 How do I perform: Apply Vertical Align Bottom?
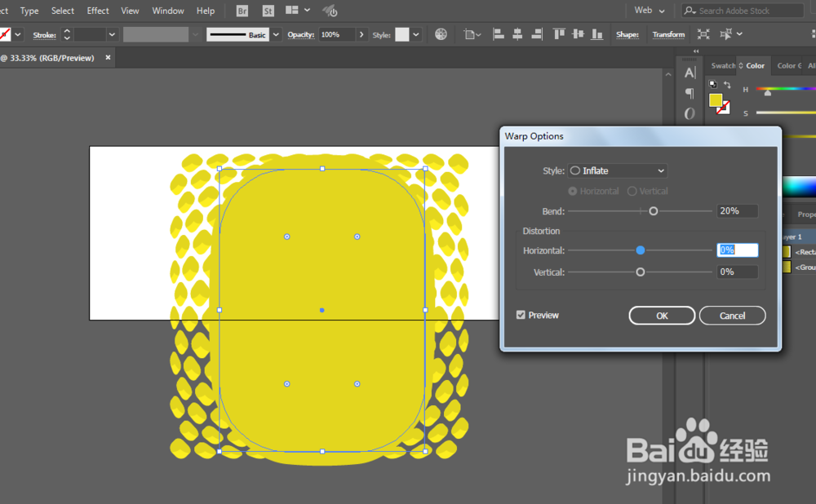point(597,34)
